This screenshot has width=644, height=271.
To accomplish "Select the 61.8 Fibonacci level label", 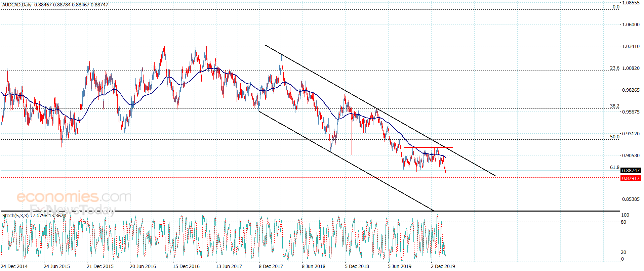I will tap(615, 167).
